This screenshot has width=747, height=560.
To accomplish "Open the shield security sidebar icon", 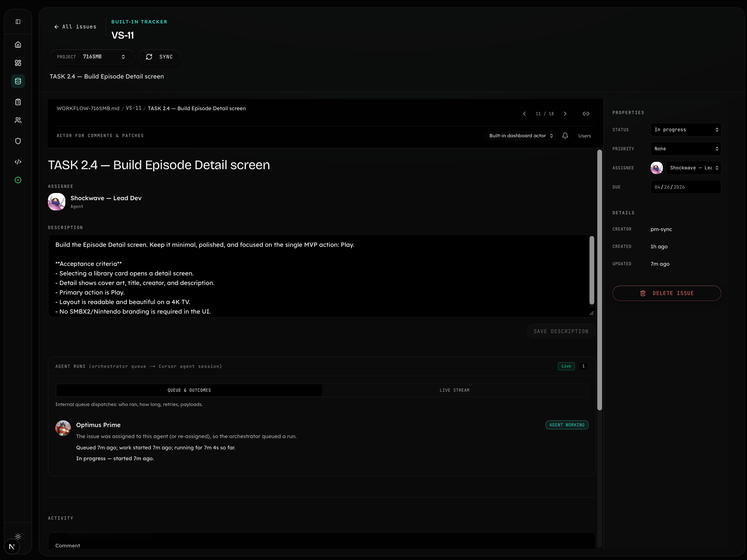I will 18,141.
